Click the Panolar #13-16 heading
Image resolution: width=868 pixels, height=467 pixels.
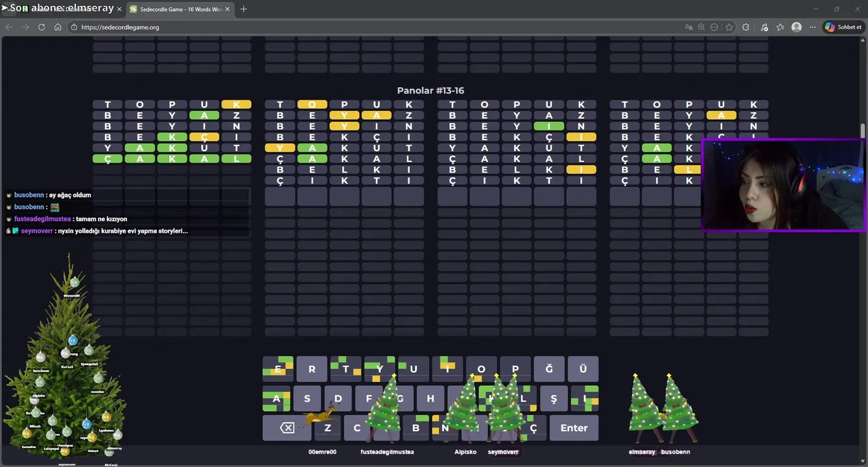point(430,91)
